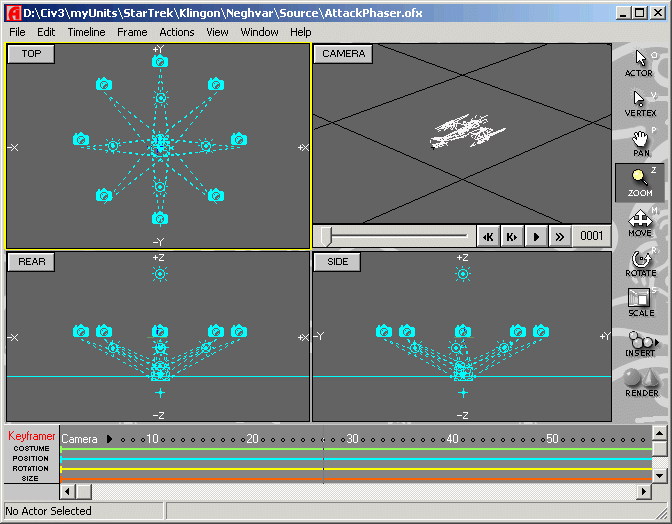Click frame 10 on the timeline ruler
This screenshot has width=672, height=524.
153,439
